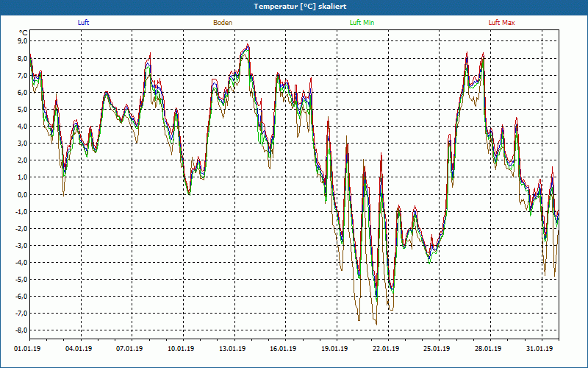The width and height of the screenshot is (588, 368).
Task: Click the -6,0 y-axis value
Action: pos(21,297)
